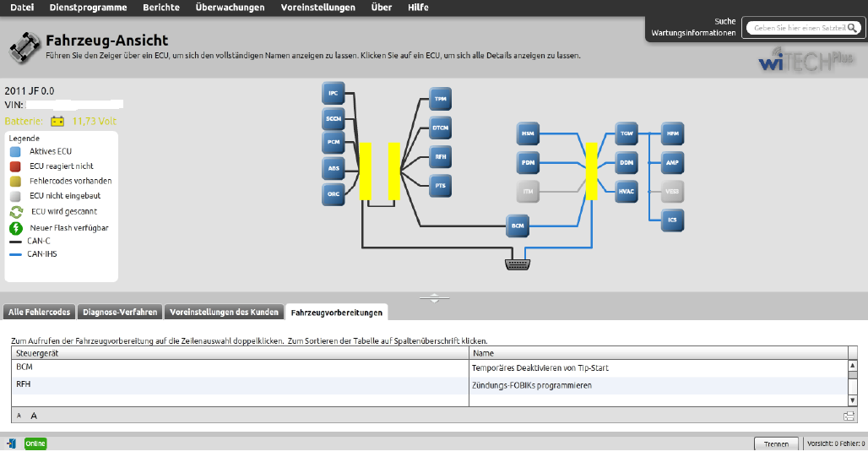Click the Wartungsinformationen search input field

pos(798,28)
